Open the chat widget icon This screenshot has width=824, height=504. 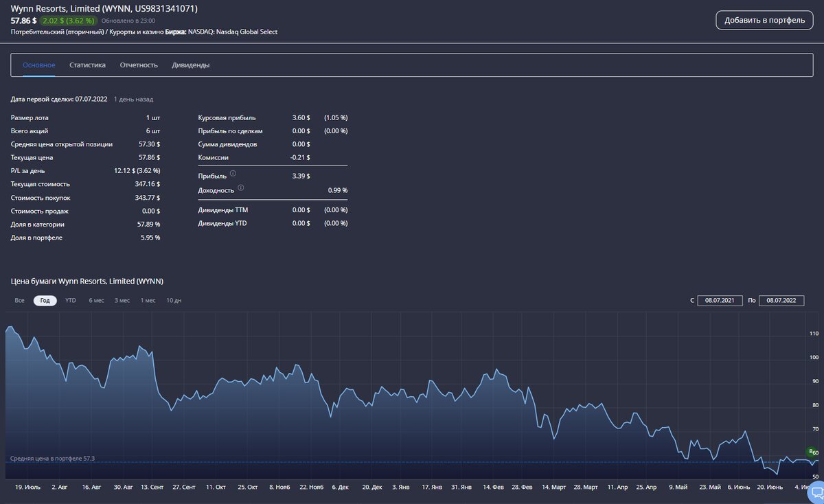pyautogui.click(x=815, y=492)
